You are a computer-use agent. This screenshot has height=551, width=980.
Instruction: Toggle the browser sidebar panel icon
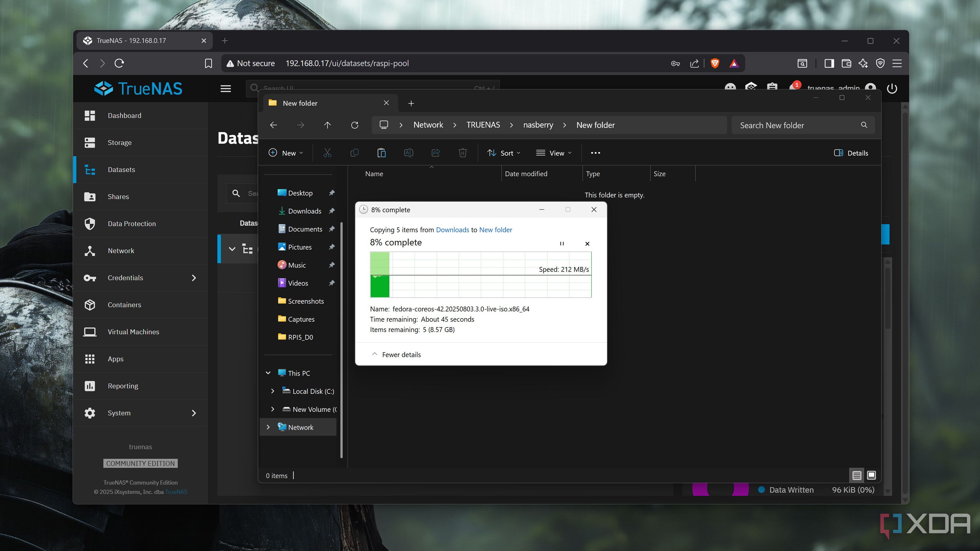tap(829, 63)
